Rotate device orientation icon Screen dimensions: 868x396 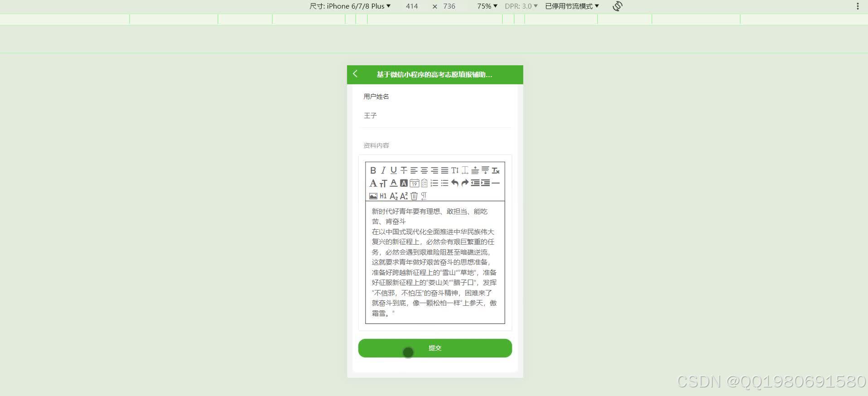pos(617,6)
